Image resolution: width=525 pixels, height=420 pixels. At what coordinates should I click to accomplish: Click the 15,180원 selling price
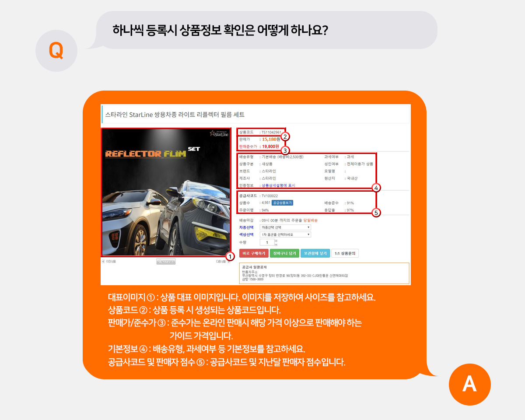(271, 139)
